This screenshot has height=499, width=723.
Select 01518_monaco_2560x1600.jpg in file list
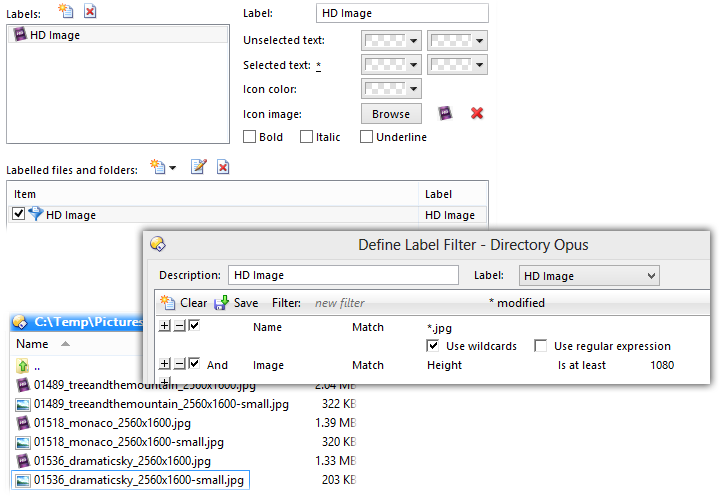coord(122,423)
